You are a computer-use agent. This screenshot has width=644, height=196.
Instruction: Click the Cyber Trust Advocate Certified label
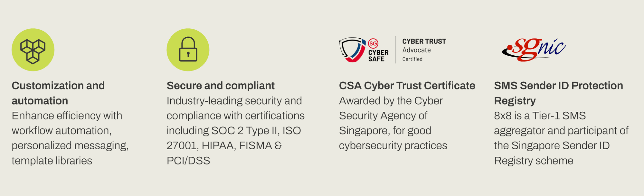click(x=424, y=50)
